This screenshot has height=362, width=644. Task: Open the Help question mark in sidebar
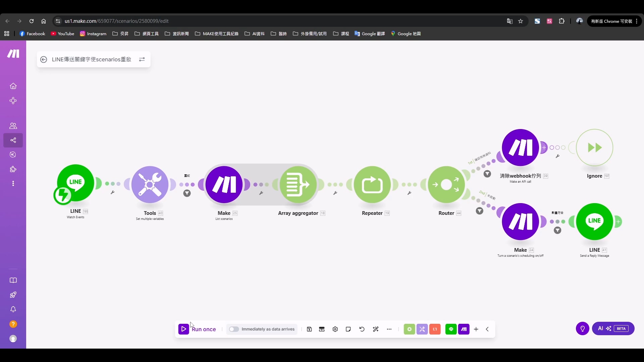tap(13, 324)
